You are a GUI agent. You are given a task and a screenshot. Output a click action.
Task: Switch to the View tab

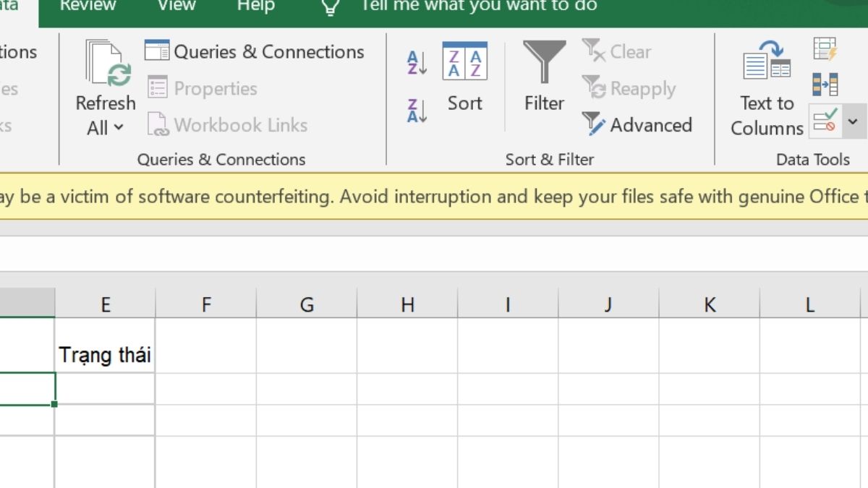(x=176, y=6)
